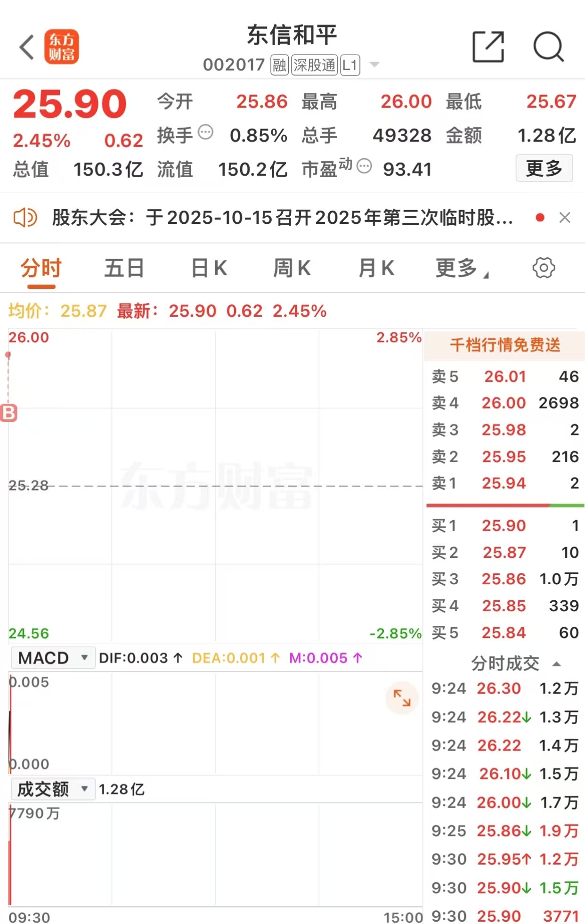Tap the announcement speaker icon
This screenshot has width=585, height=924.
(25, 218)
